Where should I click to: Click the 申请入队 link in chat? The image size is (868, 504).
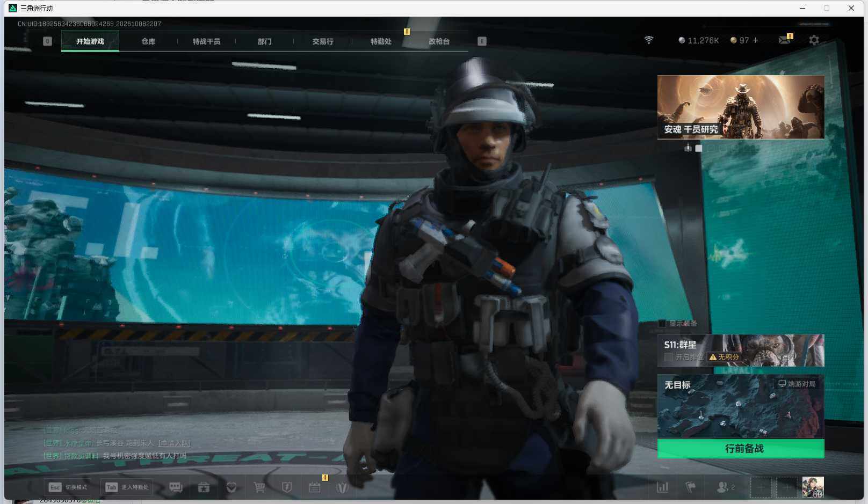click(175, 443)
